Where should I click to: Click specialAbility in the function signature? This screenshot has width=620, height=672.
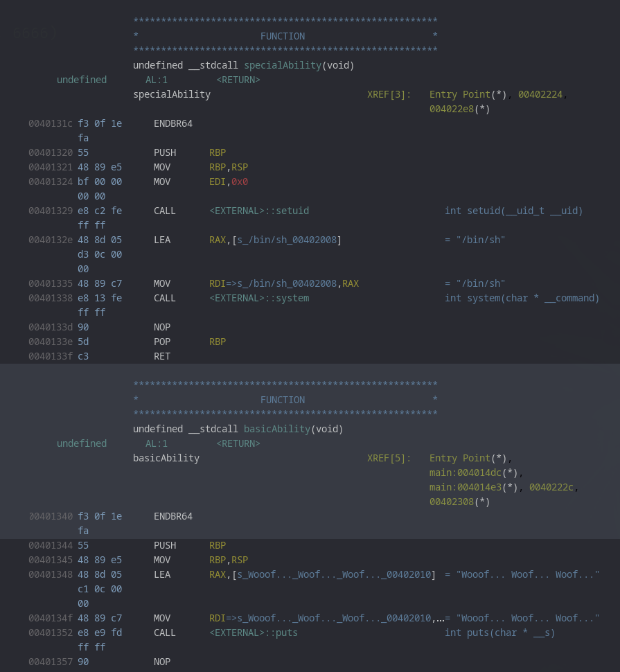point(283,65)
